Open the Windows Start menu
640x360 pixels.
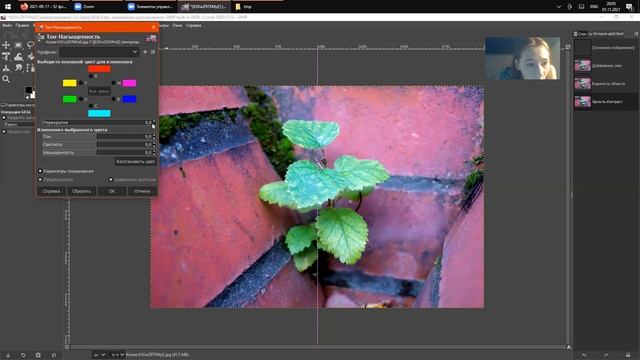8,7
